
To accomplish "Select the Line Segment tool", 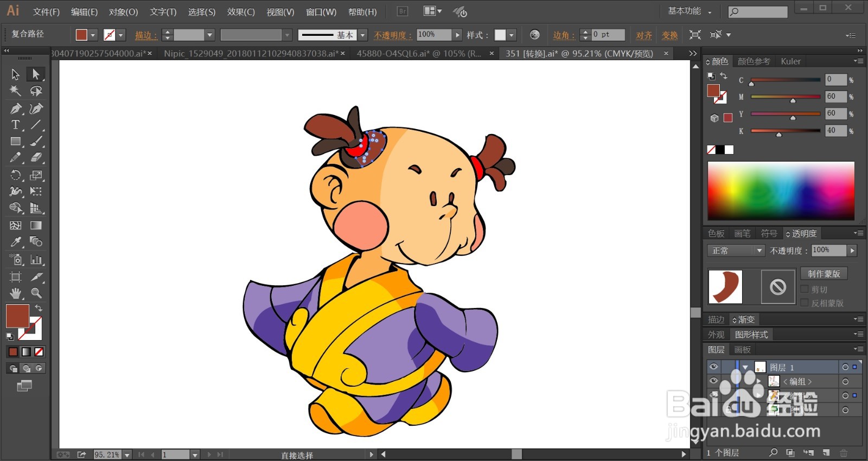I will tap(36, 125).
